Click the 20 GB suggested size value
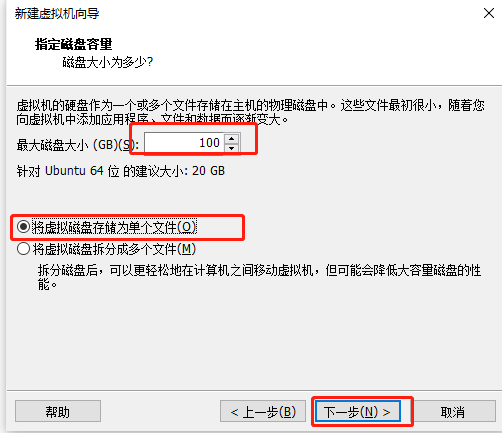 pos(208,171)
